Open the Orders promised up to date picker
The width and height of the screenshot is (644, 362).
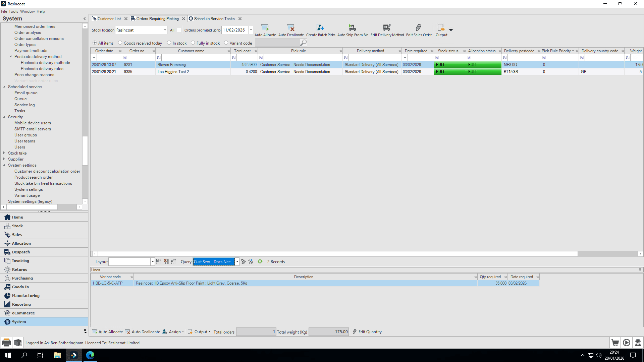[251, 30]
